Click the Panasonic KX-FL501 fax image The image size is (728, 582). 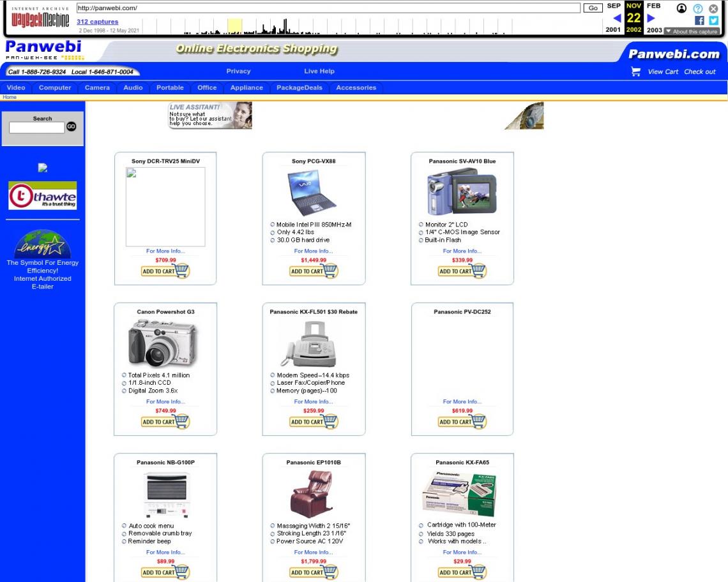(x=308, y=344)
